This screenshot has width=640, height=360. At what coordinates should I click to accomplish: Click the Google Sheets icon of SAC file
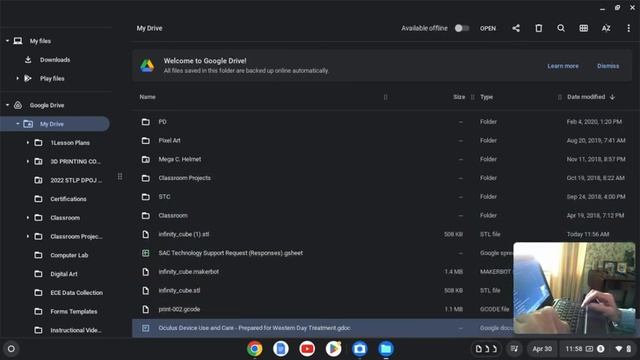click(146, 253)
